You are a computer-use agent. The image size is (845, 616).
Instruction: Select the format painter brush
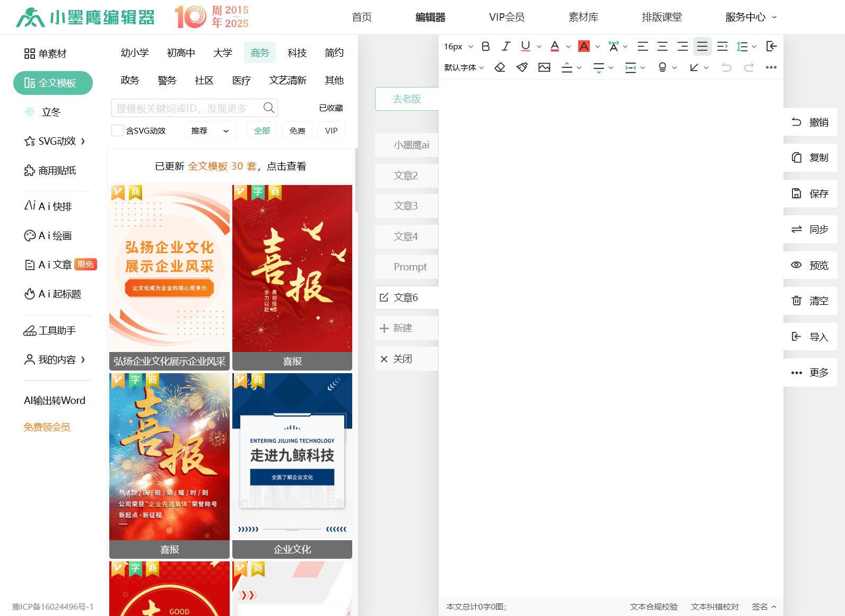click(x=522, y=67)
